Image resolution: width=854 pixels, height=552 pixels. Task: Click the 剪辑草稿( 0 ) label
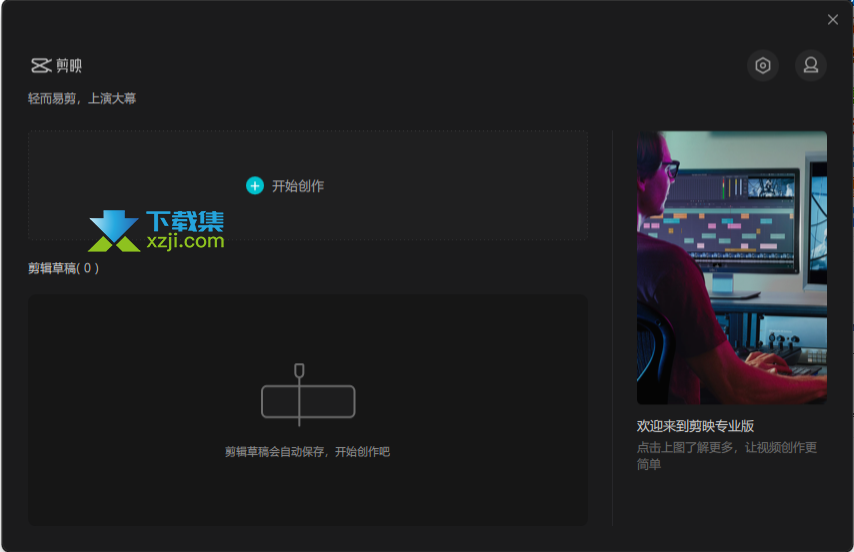click(63, 268)
